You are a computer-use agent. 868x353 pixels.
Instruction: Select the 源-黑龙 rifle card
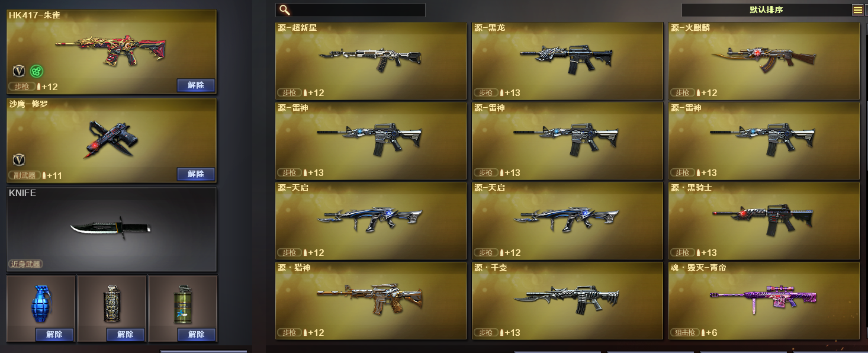point(567,60)
